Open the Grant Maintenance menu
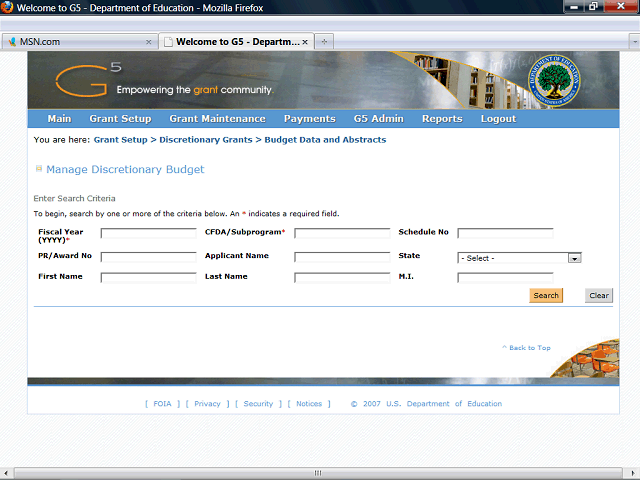This screenshot has width=640, height=480. 218,119
